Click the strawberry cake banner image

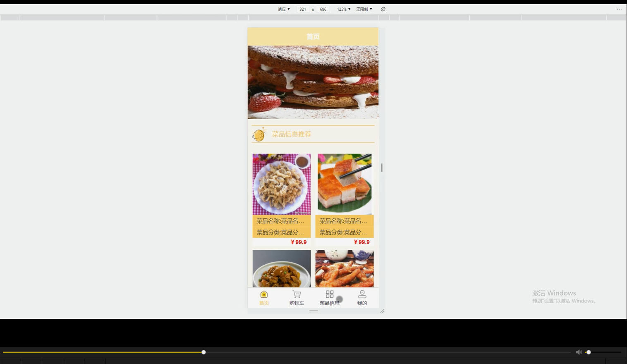[313, 82]
